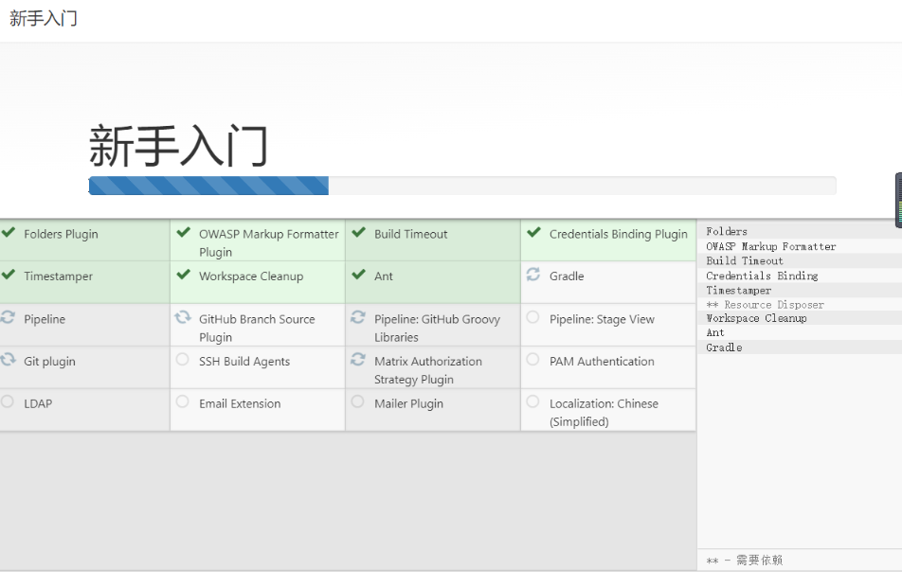Select the Pipeline: Stage View label
902x588 pixels.
tap(602, 319)
